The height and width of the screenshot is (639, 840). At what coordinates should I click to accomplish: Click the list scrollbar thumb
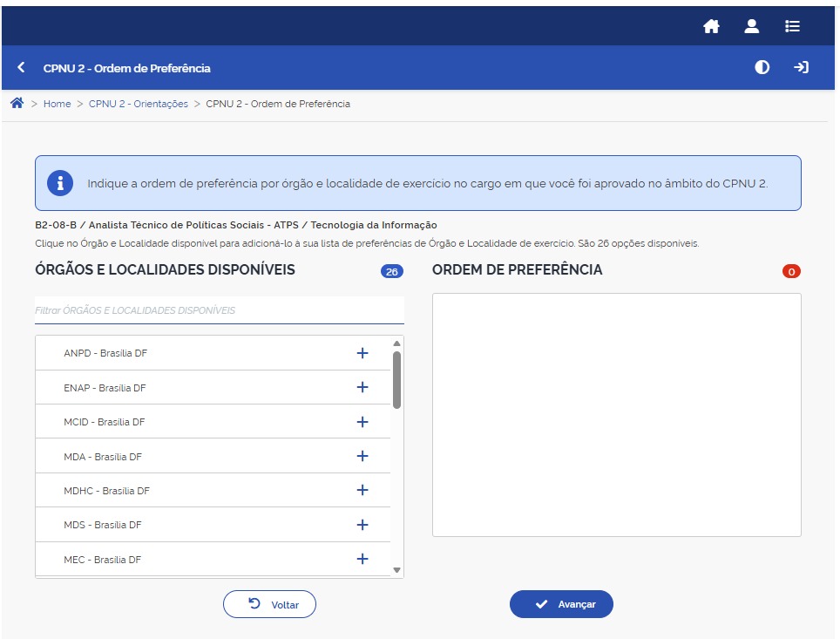(397, 380)
